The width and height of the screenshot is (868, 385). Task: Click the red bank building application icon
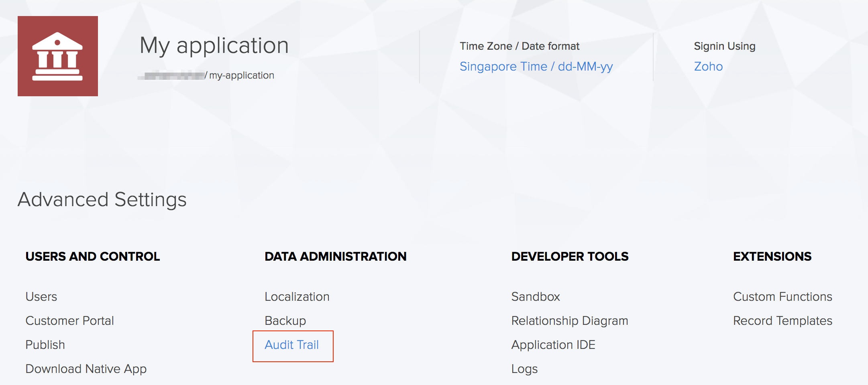pyautogui.click(x=58, y=56)
